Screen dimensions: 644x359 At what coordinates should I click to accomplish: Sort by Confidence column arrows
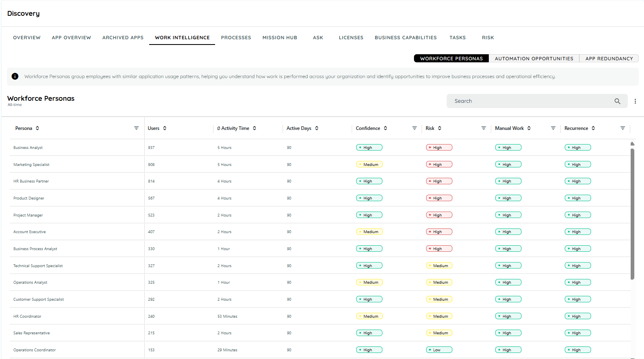tap(386, 128)
